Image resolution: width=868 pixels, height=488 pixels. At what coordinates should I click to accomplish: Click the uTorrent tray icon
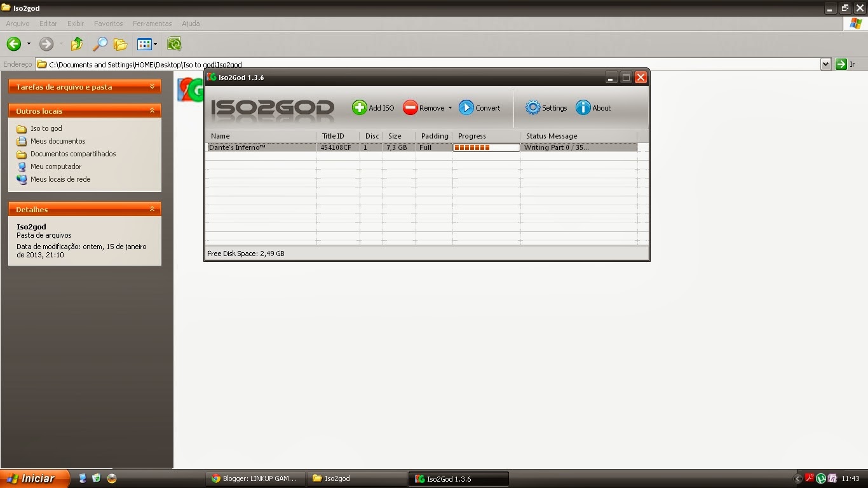pyautogui.click(x=820, y=478)
